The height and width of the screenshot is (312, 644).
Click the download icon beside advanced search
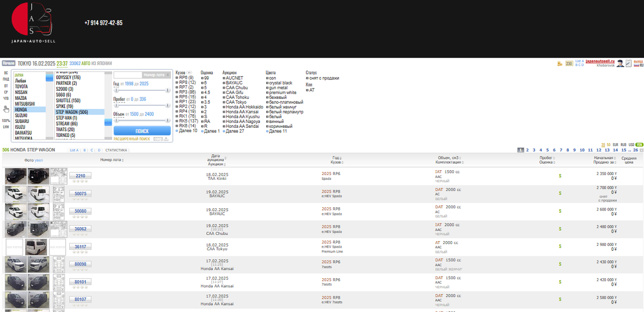[166, 139]
